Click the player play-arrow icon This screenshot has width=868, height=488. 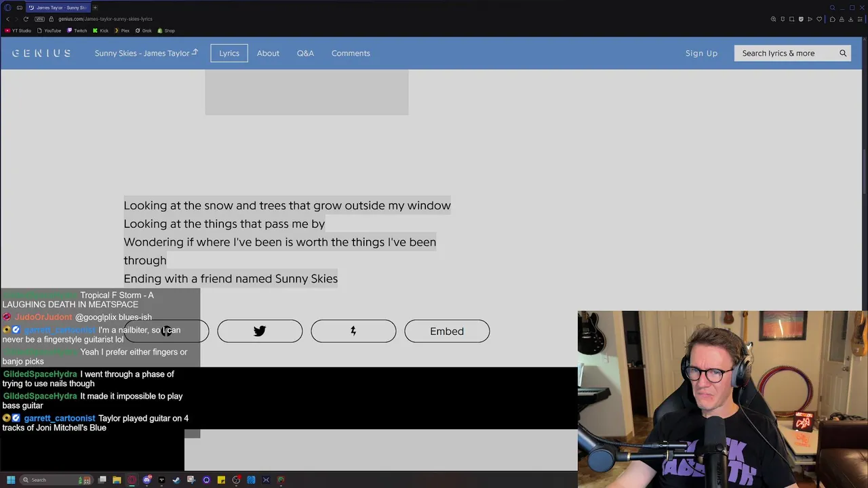[810, 19]
